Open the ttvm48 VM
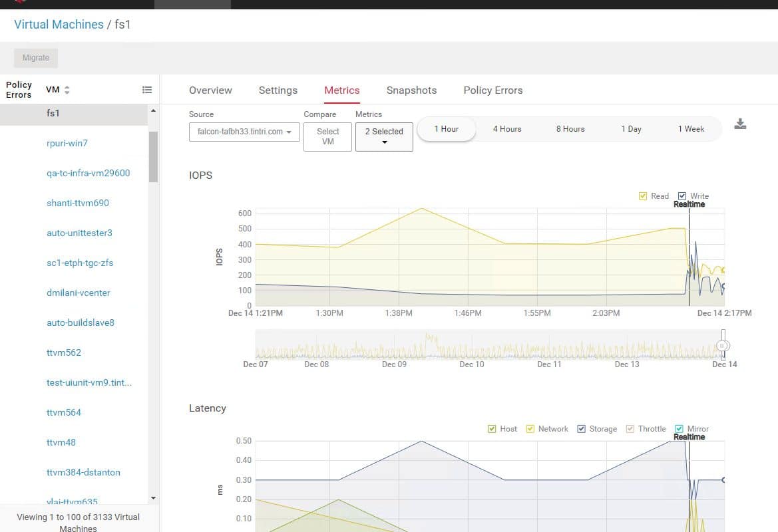Screen dimensions: 778x532 tap(61, 442)
